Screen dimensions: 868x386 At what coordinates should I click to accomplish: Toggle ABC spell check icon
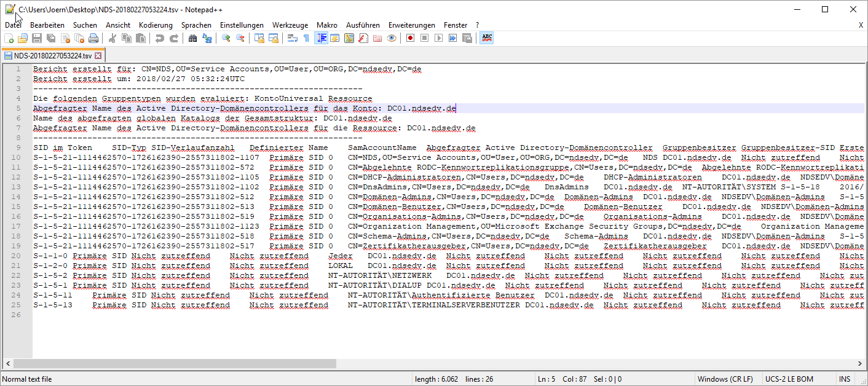pos(487,38)
